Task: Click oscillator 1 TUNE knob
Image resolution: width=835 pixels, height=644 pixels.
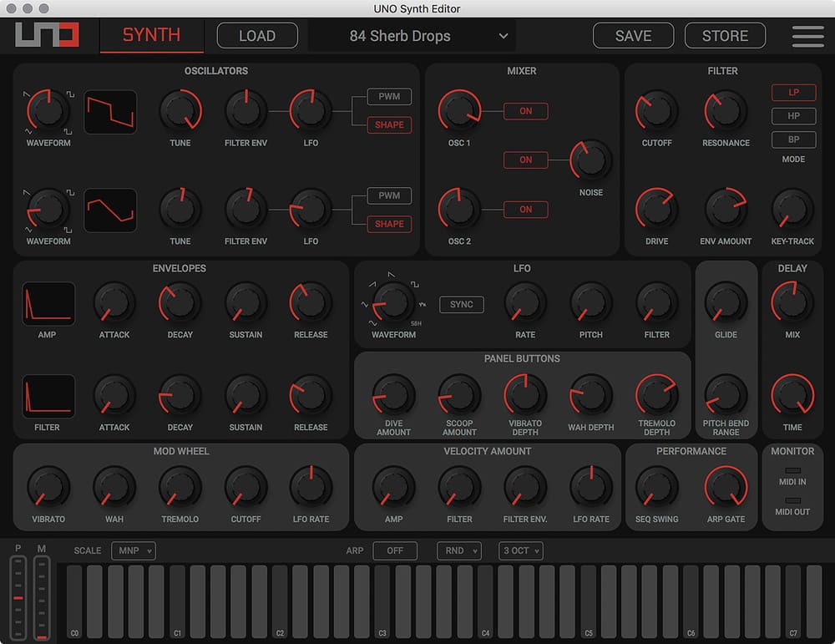Action: (x=180, y=110)
